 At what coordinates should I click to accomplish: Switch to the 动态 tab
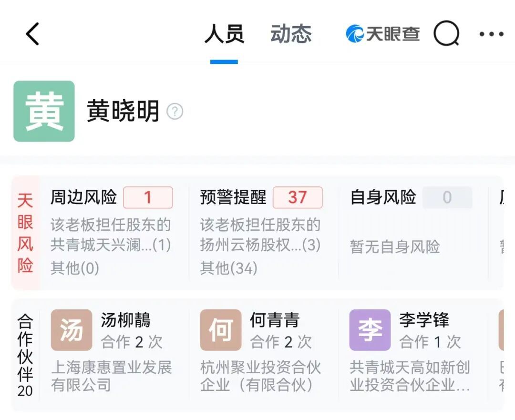pyautogui.click(x=291, y=34)
